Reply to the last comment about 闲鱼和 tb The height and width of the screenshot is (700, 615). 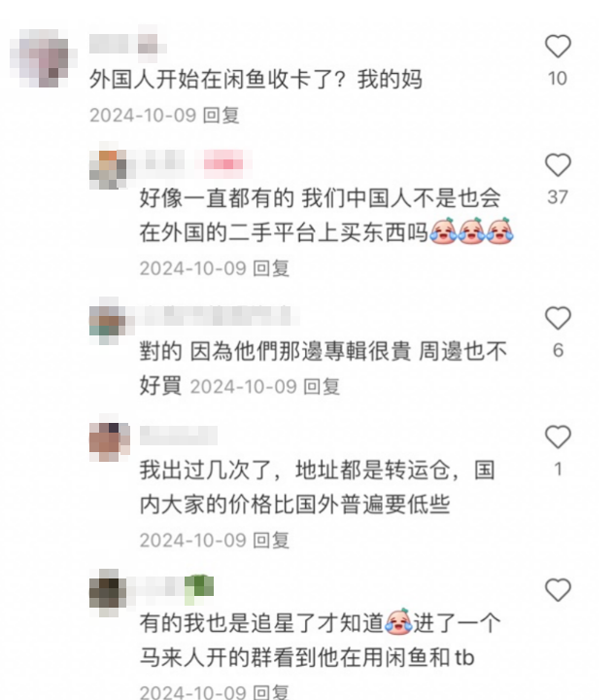point(271,692)
